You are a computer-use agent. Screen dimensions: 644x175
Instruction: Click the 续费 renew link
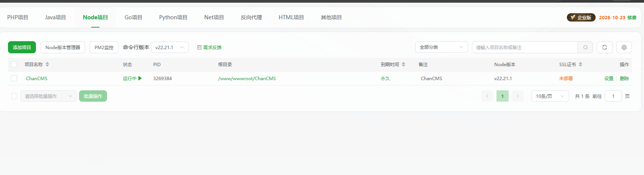point(632,17)
